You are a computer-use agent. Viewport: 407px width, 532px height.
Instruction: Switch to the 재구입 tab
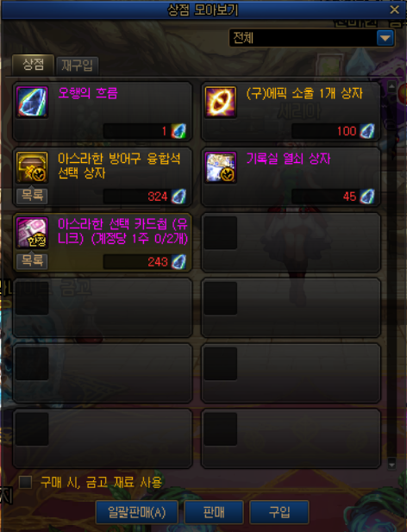click(77, 66)
